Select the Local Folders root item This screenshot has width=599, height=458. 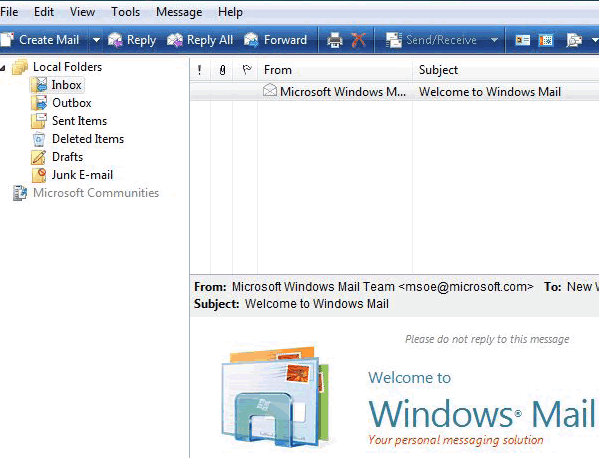[x=67, y=67]
